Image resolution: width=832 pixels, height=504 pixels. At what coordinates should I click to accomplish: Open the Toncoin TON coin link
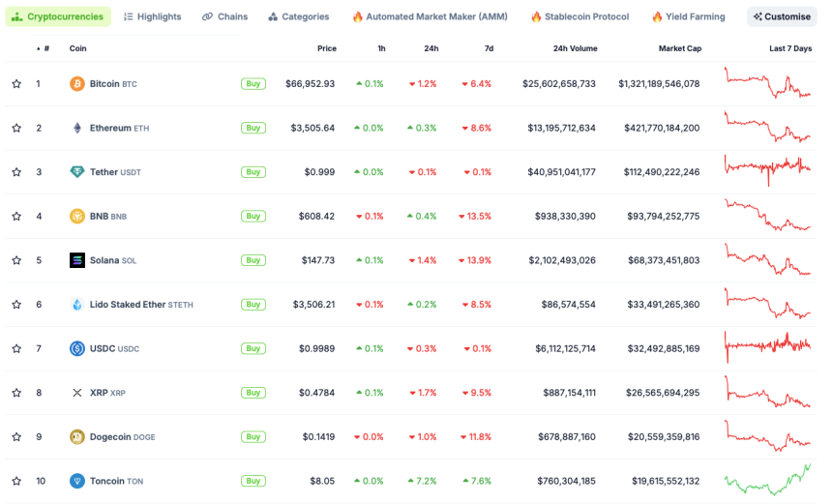coord(116,481)
